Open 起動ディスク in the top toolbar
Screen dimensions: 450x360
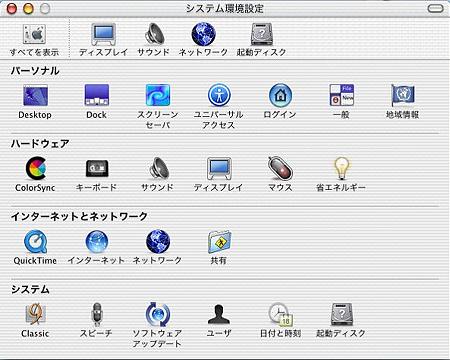pos(262,34)
